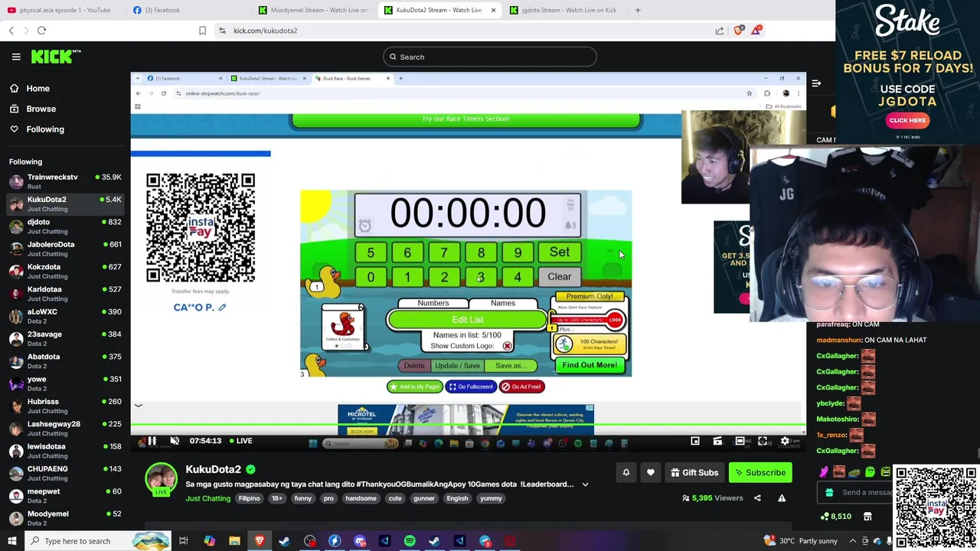This screenshot has width=980, height=551.
Task: Toggle mini player mode icon
Action: pos(695,441)
